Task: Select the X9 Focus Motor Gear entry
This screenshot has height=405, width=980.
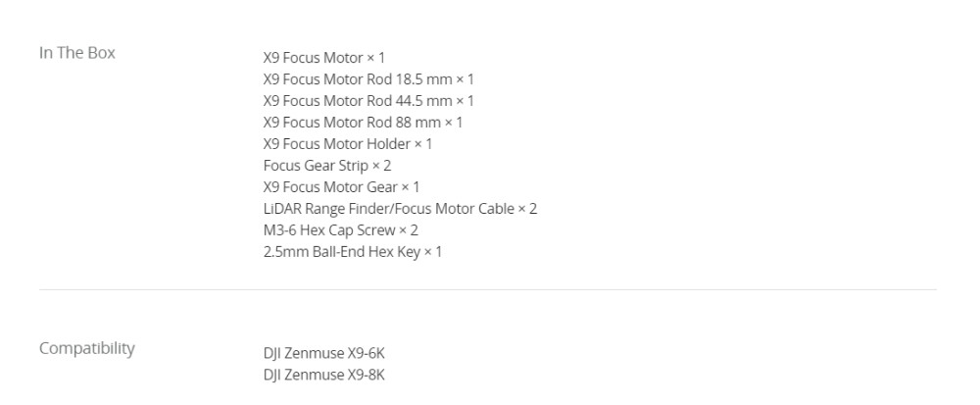Action: tap(342, 186)
